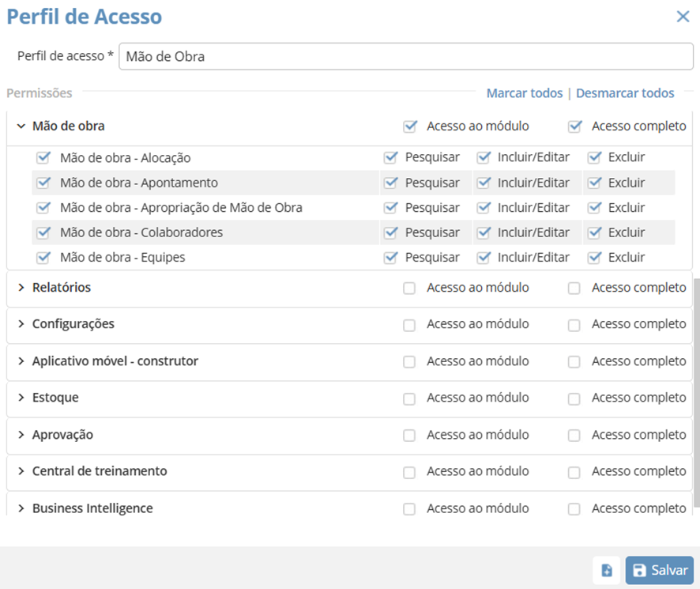Enable Acesso ao módulo for Relatórios
The height and width of the screenshot is (589, 700).
click(x=409, y=289)
